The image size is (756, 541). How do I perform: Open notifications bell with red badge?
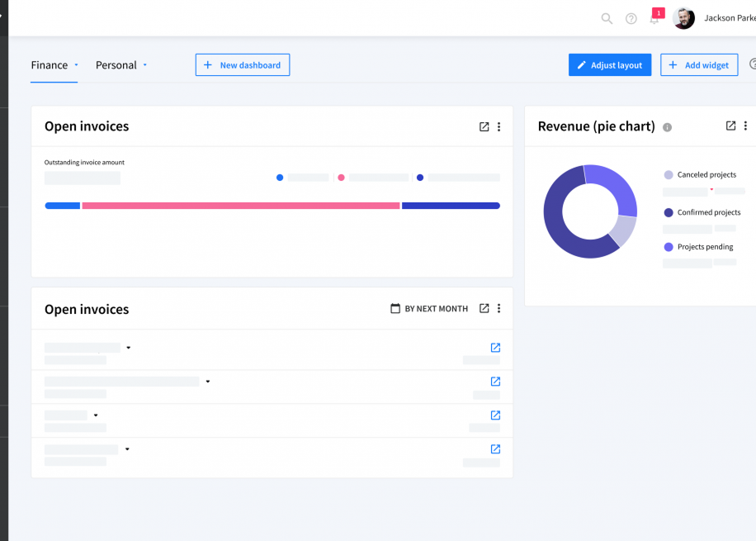(656, 17)
